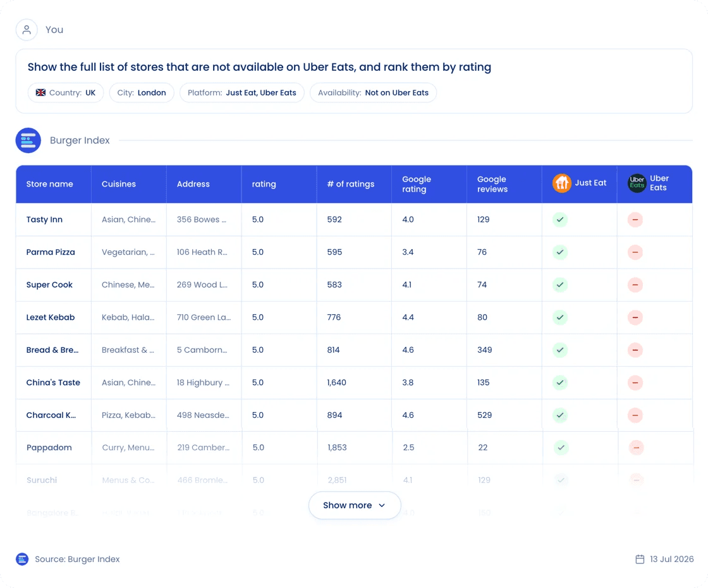This screenshot has height=588, width=708.
Task: Click Super Cook's Just Eat checkmark
Action: [x=560, y=285]
